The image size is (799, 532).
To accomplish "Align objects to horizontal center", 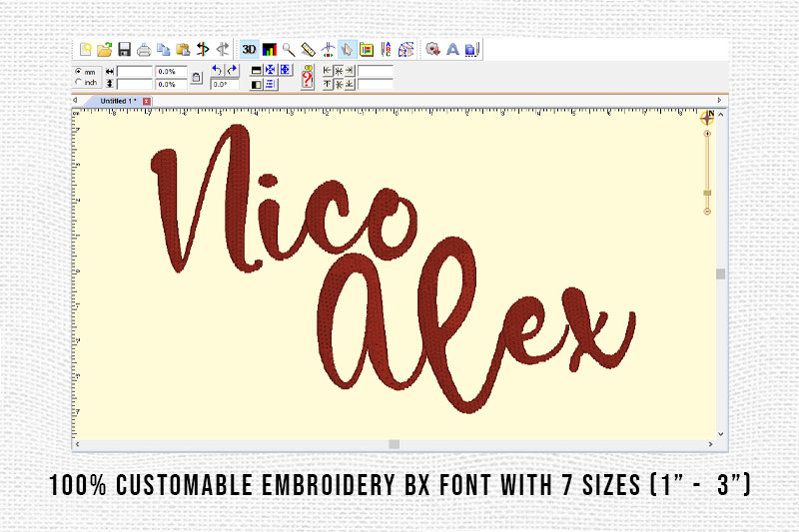I will pyautogui.click(x=339, y=70).
